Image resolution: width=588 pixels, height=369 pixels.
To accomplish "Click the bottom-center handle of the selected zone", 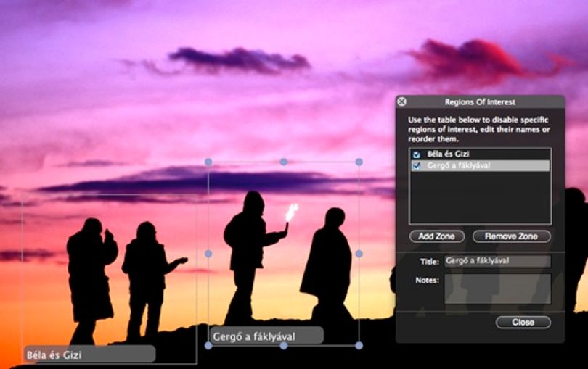I will pyautogui.click(x=284, y=345).
